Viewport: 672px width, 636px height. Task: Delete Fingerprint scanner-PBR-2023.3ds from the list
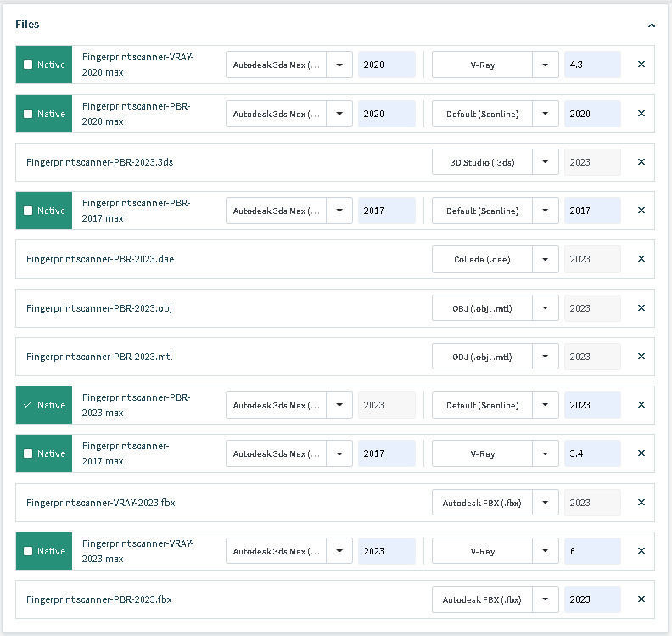(641, 162)
